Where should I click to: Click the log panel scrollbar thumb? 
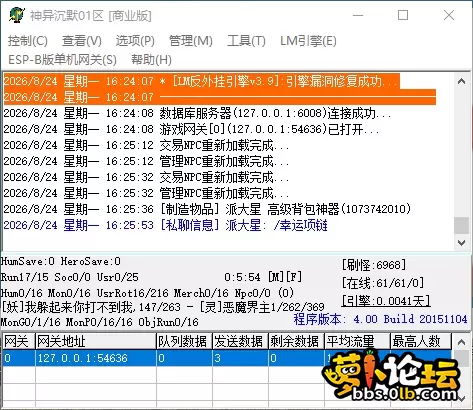pos(461,225)
